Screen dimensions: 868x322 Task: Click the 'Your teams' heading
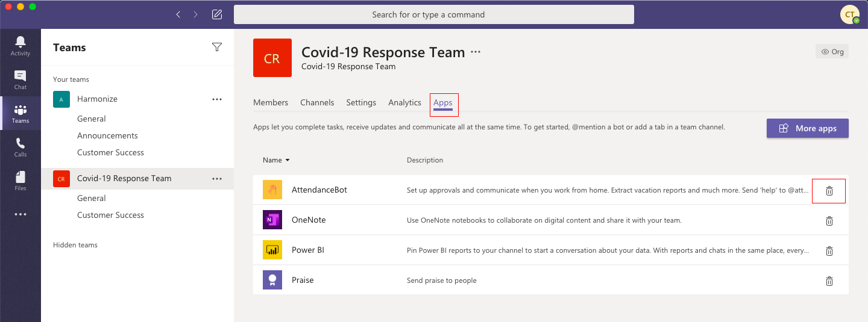(x=71, y=79)
